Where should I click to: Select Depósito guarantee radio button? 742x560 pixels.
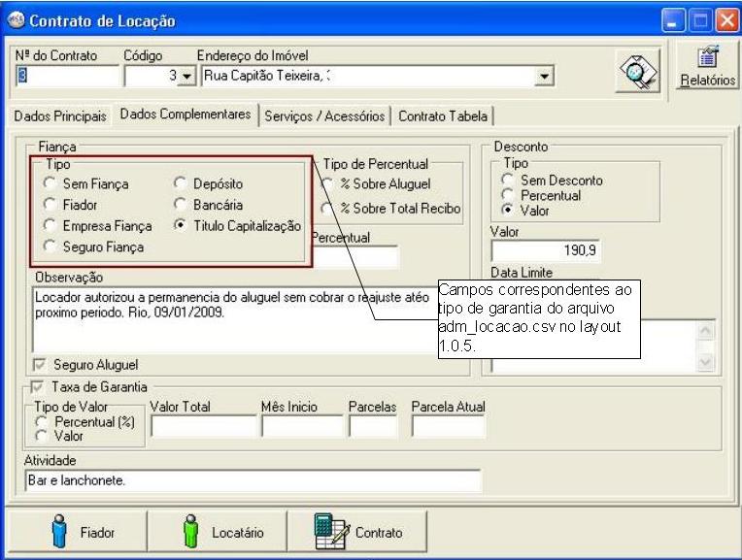pos(180,183)
